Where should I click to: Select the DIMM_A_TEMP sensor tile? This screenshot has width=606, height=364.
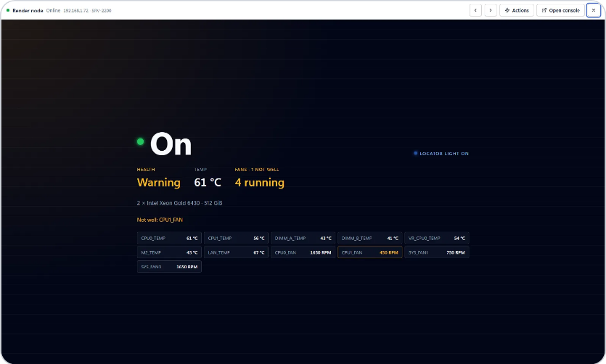pos(303,238)
